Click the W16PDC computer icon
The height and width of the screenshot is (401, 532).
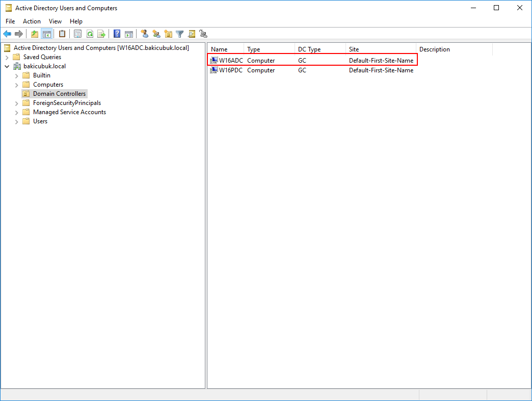(214, 70)
